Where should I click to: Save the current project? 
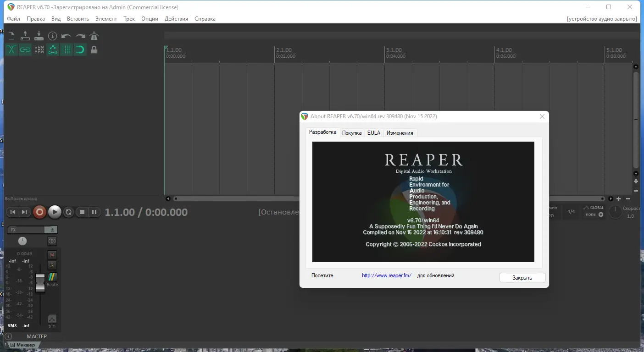tap(39, 35)
